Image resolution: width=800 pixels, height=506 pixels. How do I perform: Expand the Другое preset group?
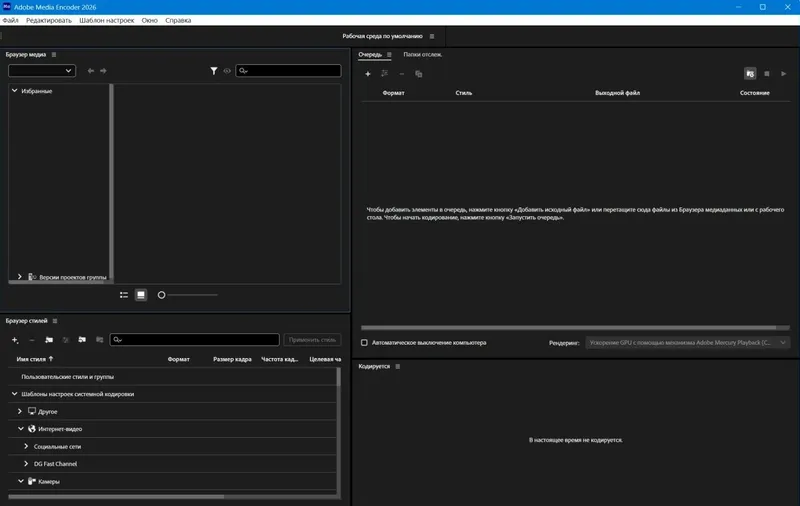coord(20,411)
